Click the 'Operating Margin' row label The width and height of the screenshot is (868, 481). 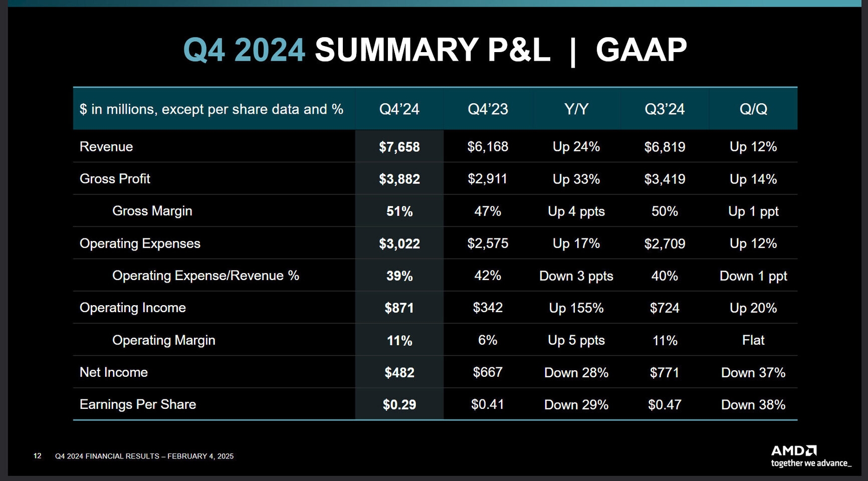[x=164, y=340]
